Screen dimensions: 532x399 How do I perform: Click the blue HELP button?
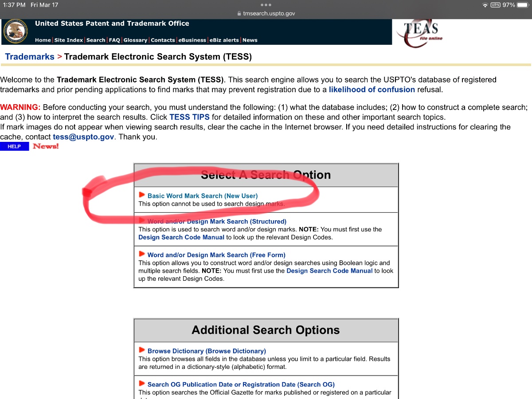14,146
